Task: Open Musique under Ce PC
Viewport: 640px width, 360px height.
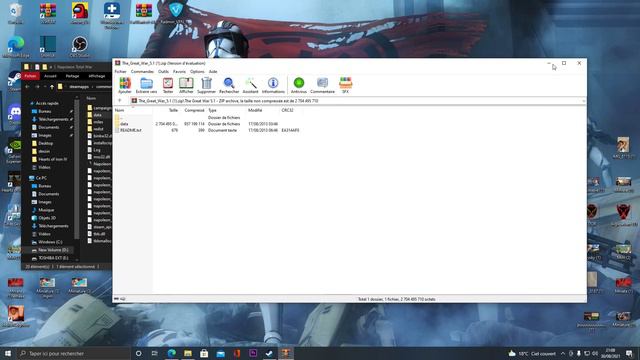Action: 46,210
